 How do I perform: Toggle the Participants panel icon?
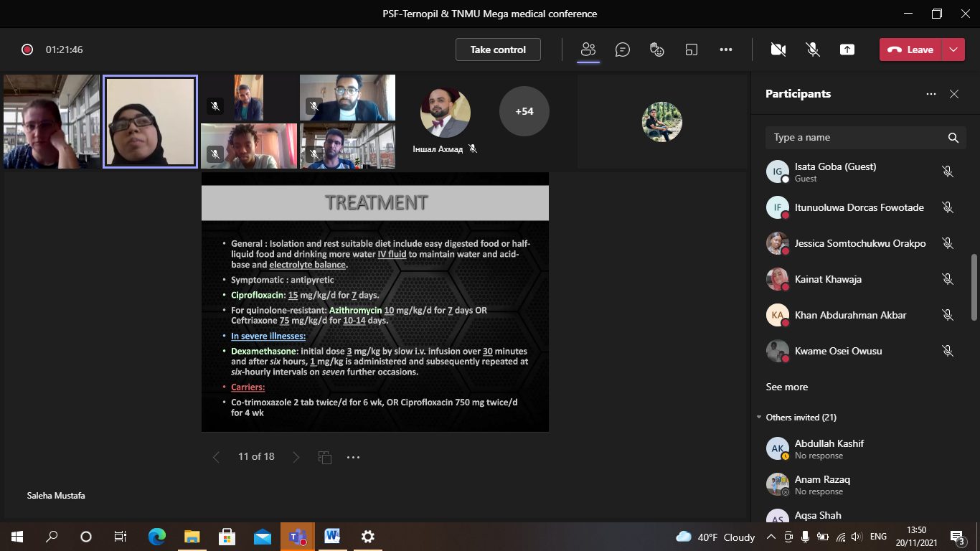[588, 50]
